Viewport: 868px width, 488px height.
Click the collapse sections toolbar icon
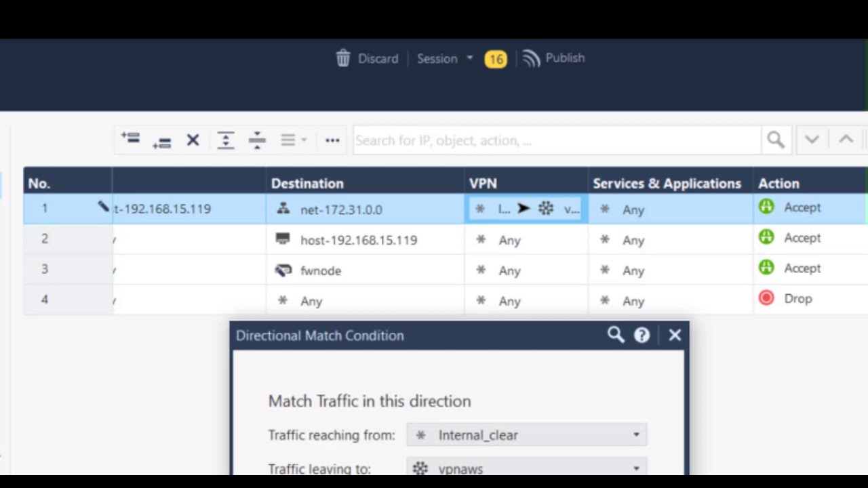pos(257,140)
